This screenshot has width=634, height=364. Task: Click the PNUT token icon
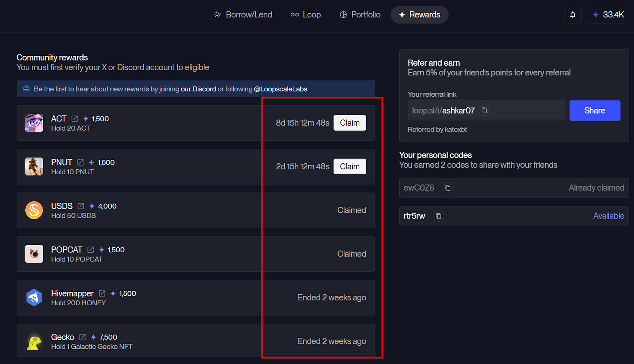pyautogui.click(x=34, y=166)
